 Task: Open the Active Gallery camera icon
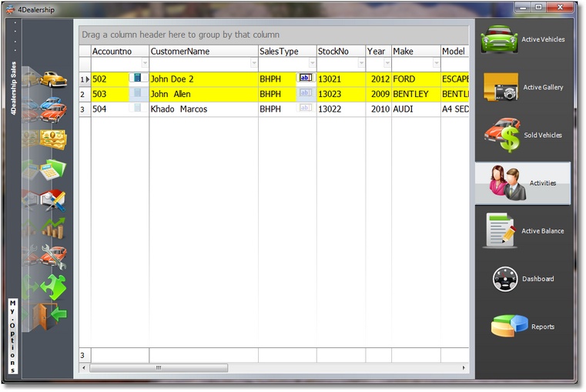501,88
